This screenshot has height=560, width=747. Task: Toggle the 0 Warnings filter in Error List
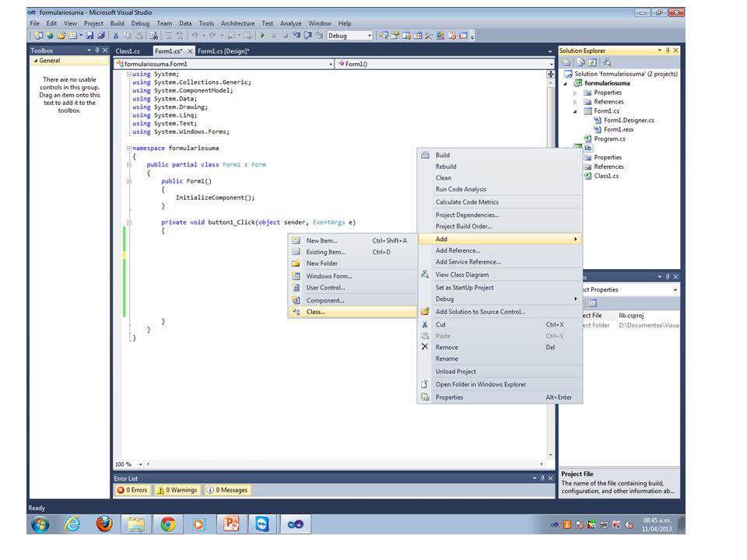177,490
